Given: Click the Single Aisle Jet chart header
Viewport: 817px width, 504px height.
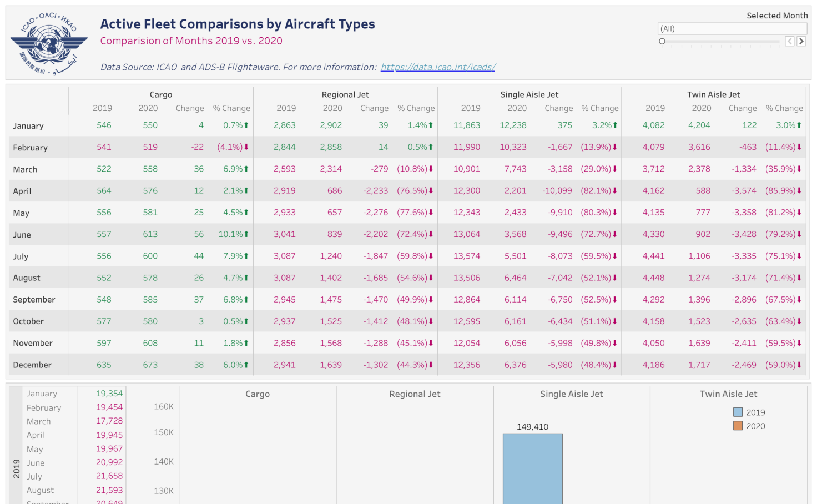Looking at the screenshot, I should [572, 394].
